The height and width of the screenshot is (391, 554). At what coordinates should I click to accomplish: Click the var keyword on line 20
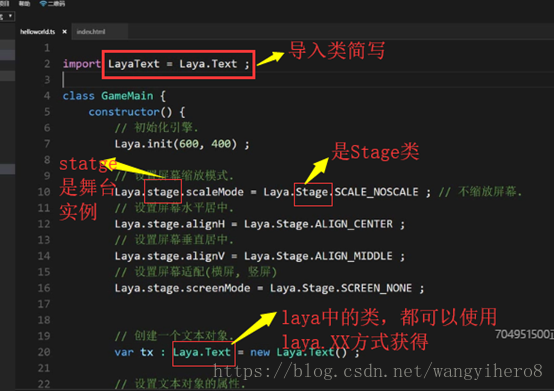tap(124, 353)
